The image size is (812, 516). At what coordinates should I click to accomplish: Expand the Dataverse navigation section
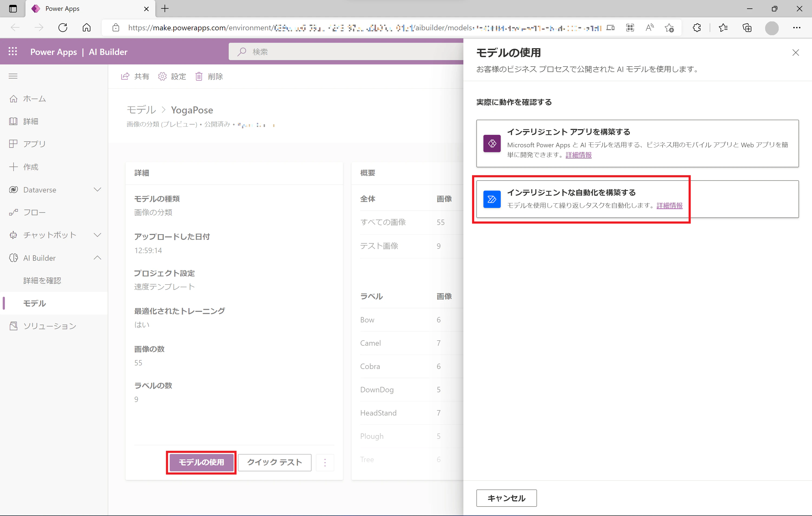97,190
